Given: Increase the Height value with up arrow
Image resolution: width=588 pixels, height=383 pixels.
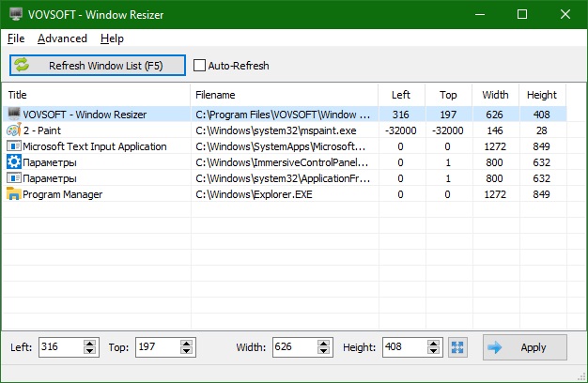Looking at the screenshot, I should pyautogui.click(x=433, y=344).
